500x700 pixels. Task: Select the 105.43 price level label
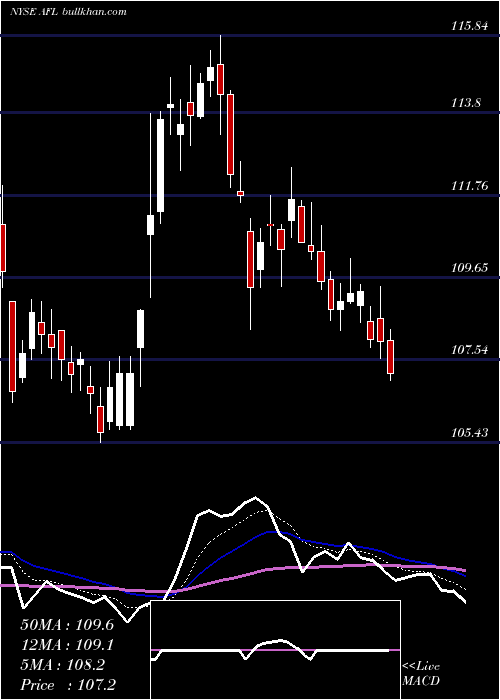(x=469, y=433)
